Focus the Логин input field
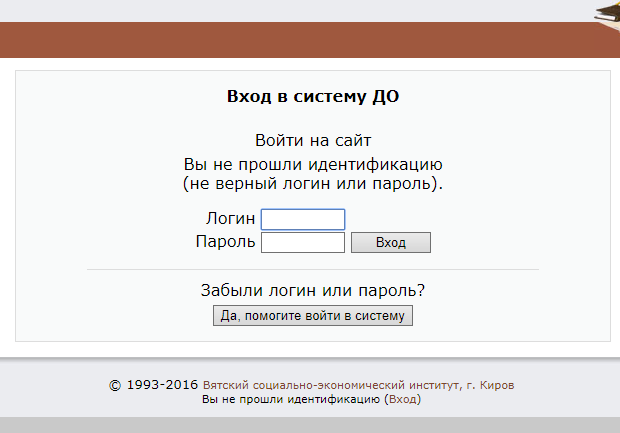 [303, 219]
